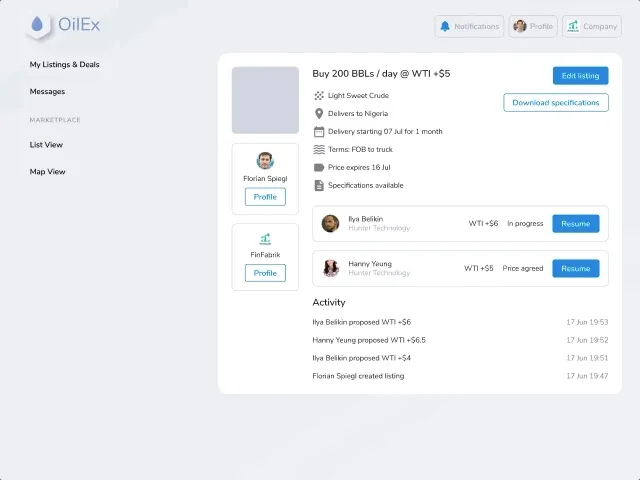Click the profile avatar in top bar
Image resolution: width=640 pixels, height=480 pixels.
(520, 27)
